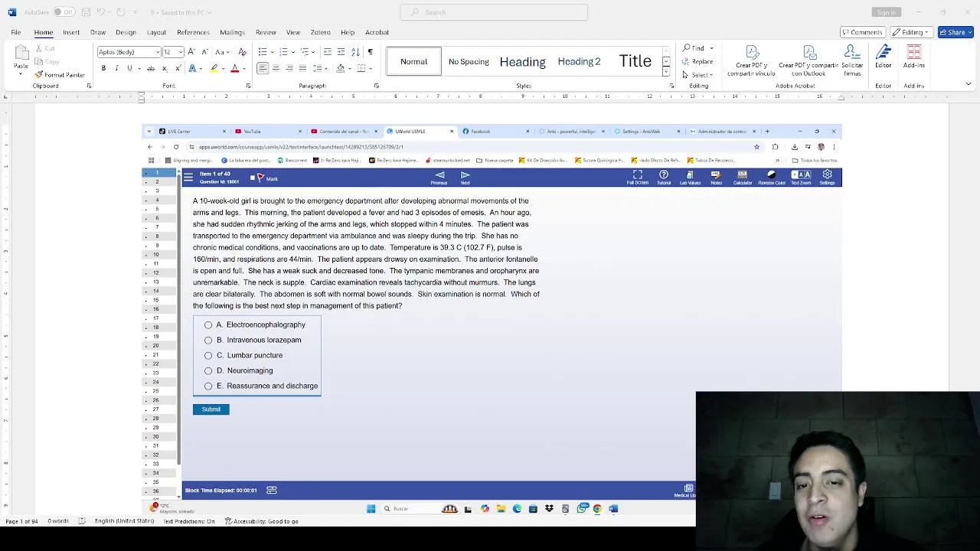
Task: Open the File menu
Action: (15, 32)
